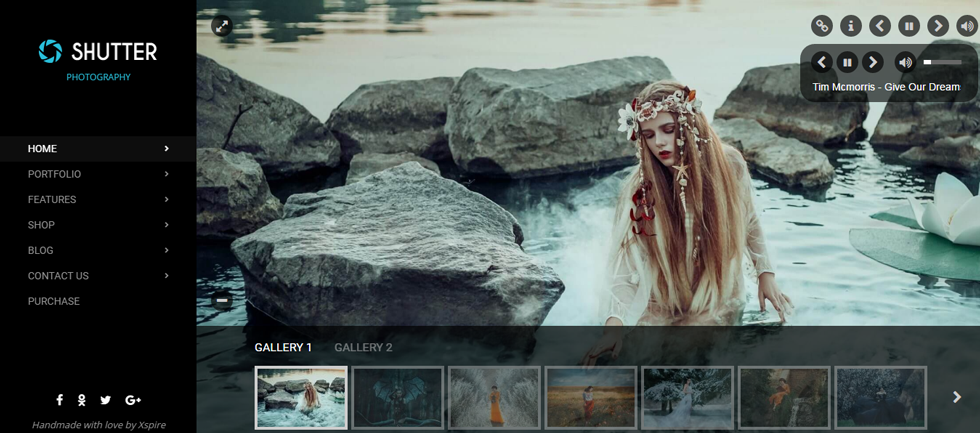Switch to GALLERY 2 tab
Viewport: 980px width, 433px height.
[x=363, y=347]
